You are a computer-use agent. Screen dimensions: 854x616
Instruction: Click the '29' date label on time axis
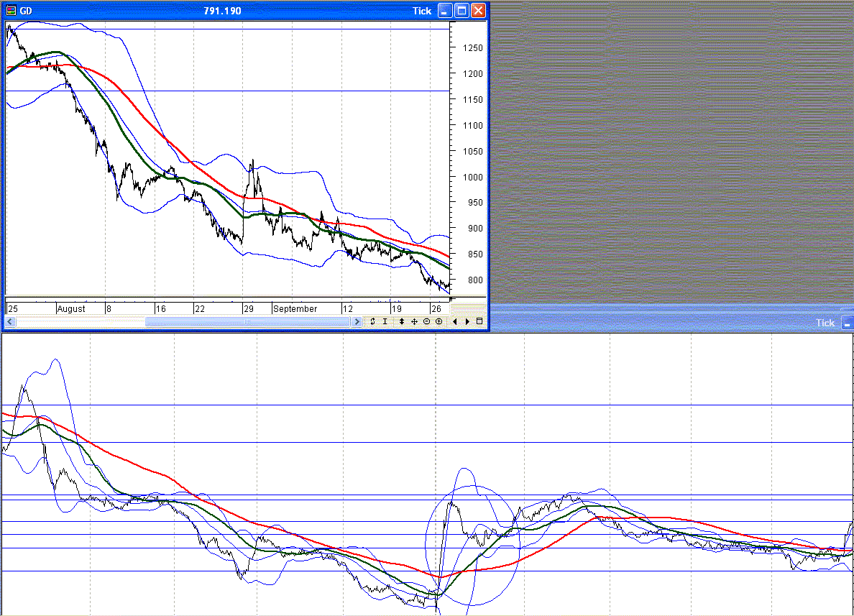coord(248,309)
